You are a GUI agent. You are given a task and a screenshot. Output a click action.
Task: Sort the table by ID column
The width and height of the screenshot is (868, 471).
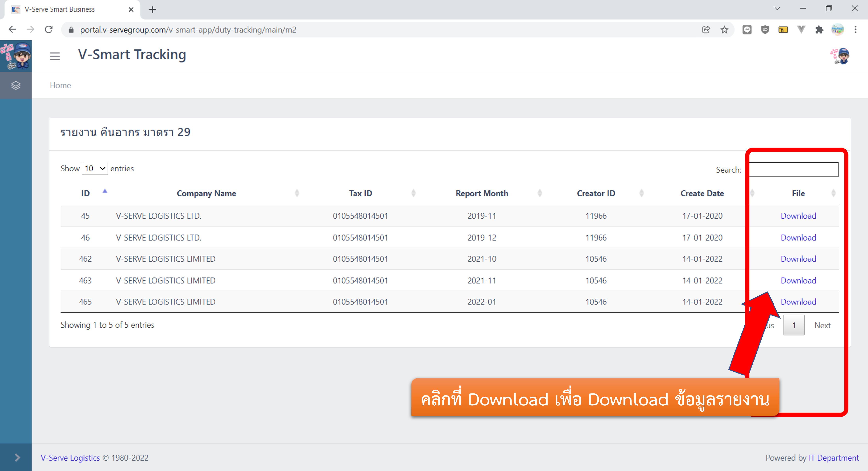tap(85, 193)
